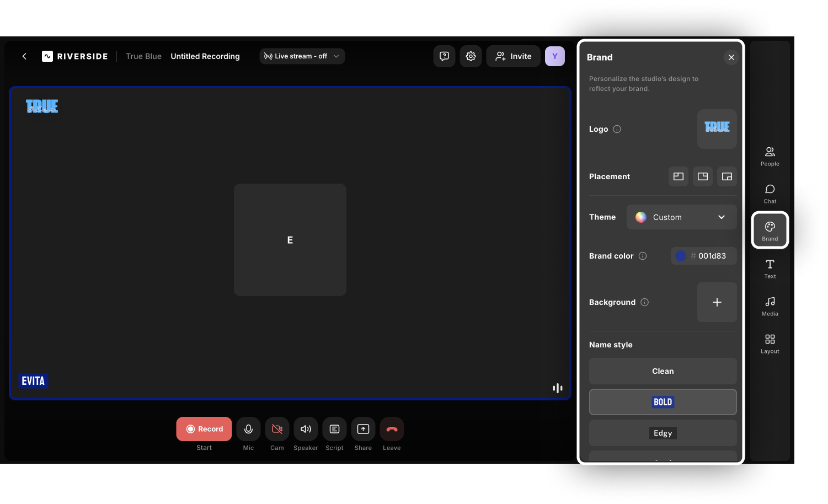Turn on the camera with Cam button
The height and width of the screenshot is (504, 828).
pyautogui.click(x=277, y=429)
